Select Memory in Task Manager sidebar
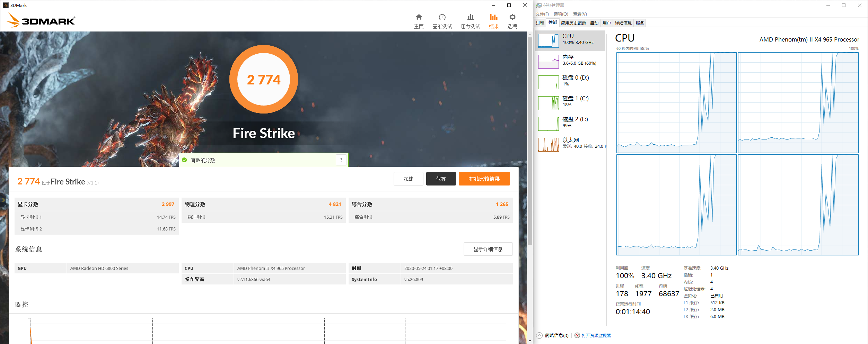 (570, 61)
